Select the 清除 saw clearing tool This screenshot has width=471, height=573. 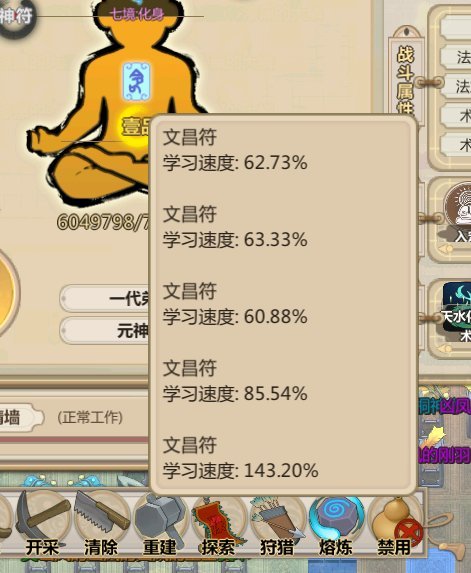click(x=102, y=524)
